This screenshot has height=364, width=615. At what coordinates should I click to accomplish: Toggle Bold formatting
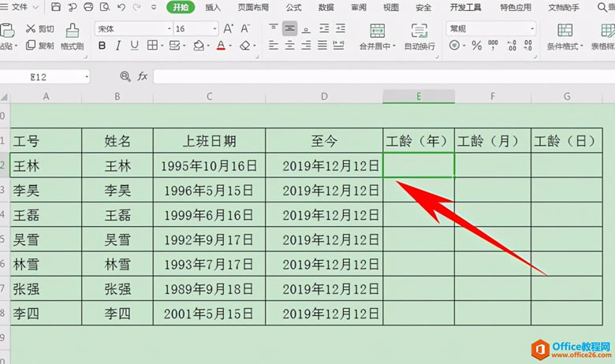[x=102, y=46]
